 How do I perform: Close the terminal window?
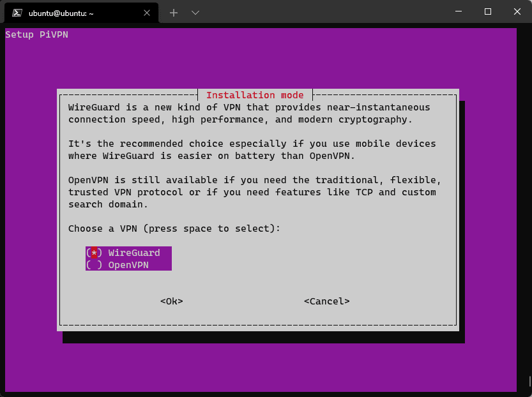click(517, 11)
